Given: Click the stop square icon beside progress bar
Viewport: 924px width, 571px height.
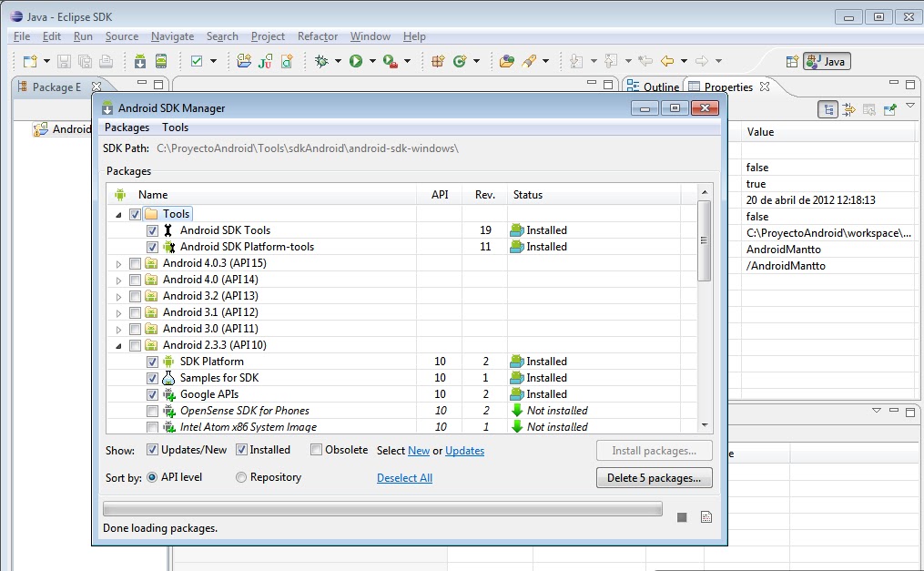Looking at the screenshot, I should coord(682,517).
